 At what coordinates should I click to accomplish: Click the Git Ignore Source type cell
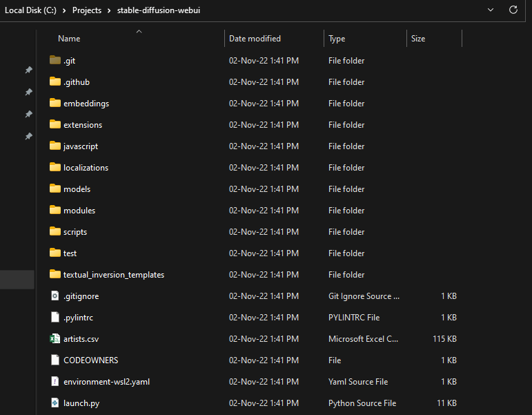coord(364,296)
